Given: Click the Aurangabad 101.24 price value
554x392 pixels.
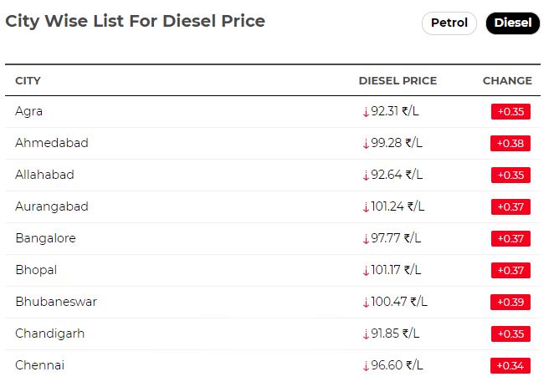Looking at the screenshot, I should [398, 206].
